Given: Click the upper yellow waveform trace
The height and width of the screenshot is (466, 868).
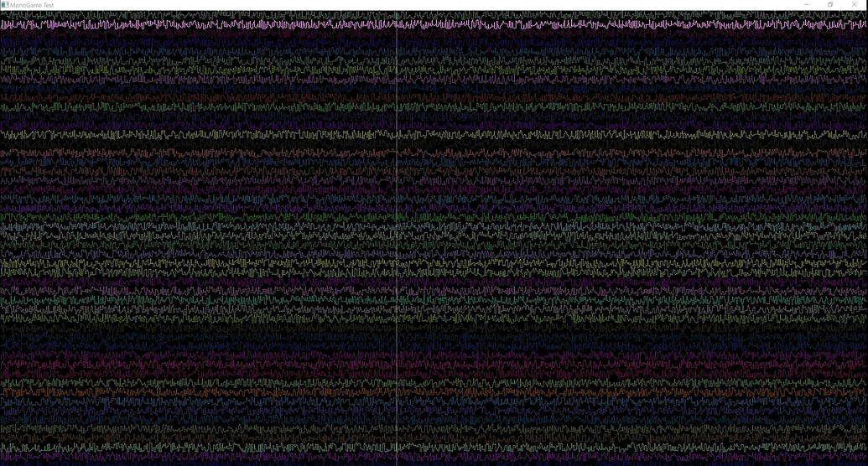Looking at the screenshot, I should (x=252, y=134).
